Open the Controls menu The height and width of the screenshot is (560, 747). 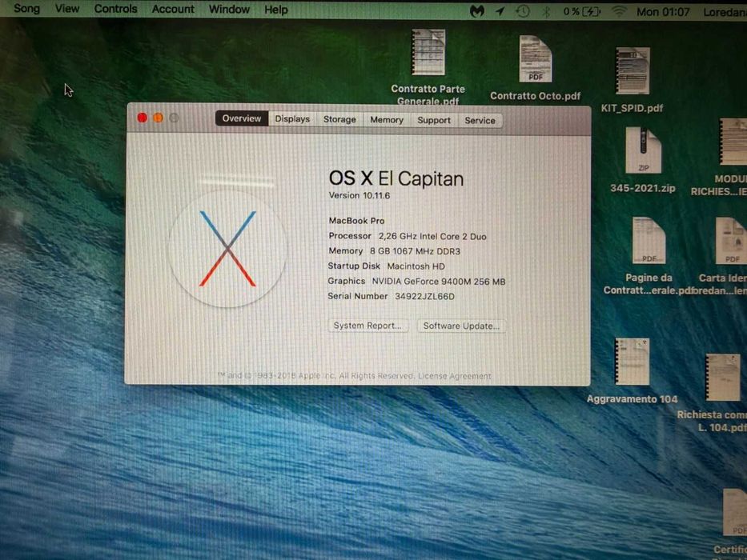pyautogui.click(x=116, y=9)
